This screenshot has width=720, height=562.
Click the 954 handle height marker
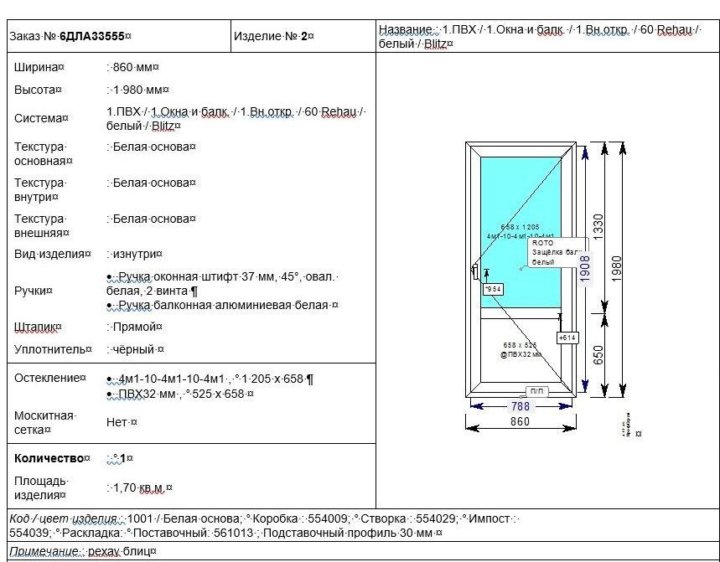tap(492, 289)
